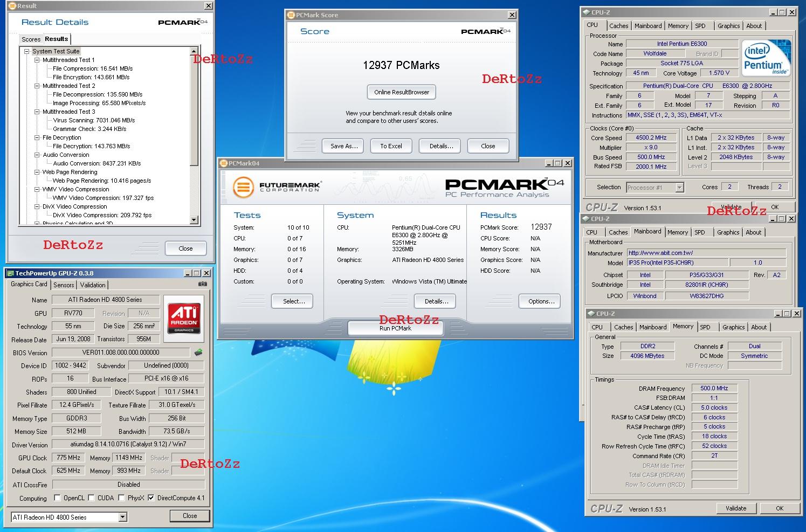Viewport: 806px width, 532px height.
Task: Click the ATI Radeon logo in GPU-Z
Action: click(x=184, y=319)
